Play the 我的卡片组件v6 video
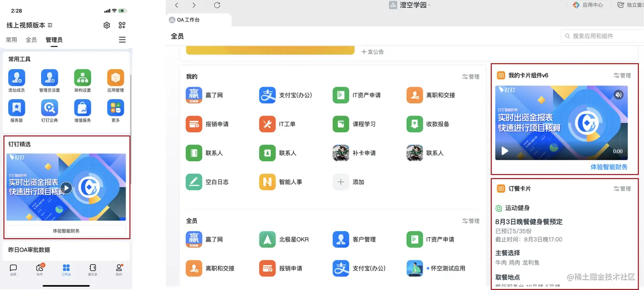Viewport: 644px width, 290px height. [x=505, y=151]
